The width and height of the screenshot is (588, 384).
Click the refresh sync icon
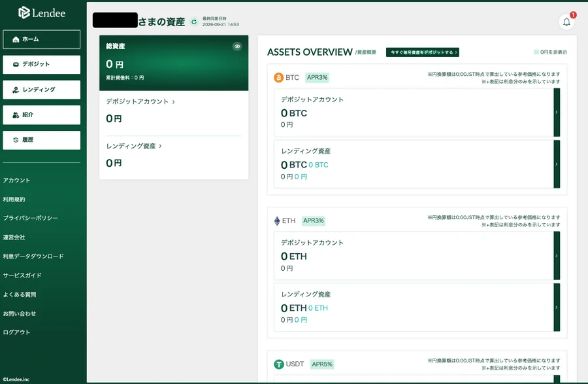click(194, 22)
